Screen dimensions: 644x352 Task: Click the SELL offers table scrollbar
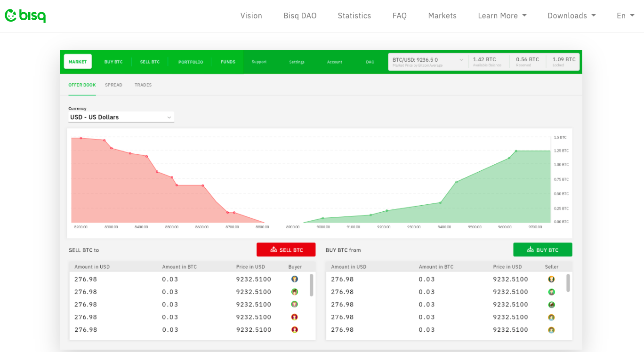311,285
